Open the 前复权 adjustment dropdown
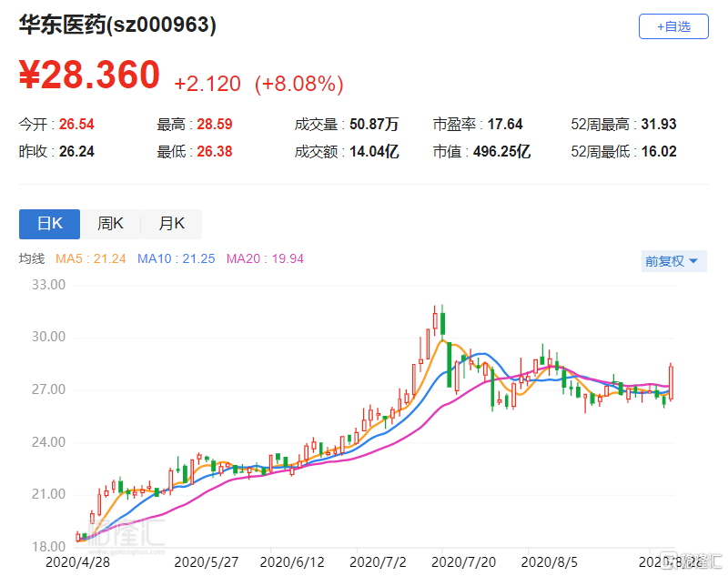Screen dimensions: 728x576 click(x=673, y=261)
